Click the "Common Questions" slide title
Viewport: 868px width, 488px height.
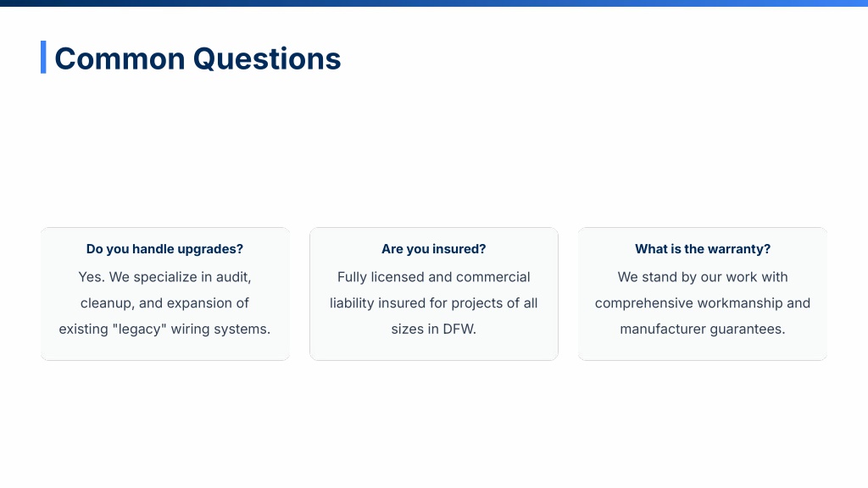point(198,58)
